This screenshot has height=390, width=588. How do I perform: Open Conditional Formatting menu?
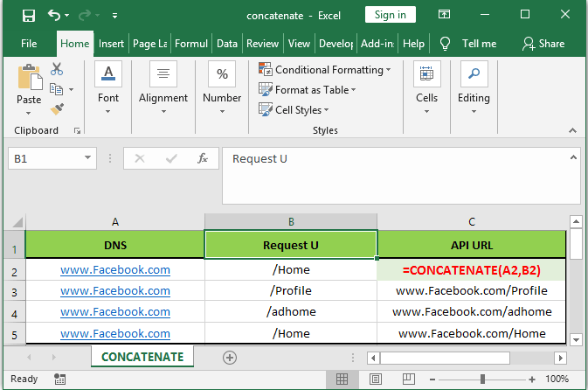click(x=325, y=70)
